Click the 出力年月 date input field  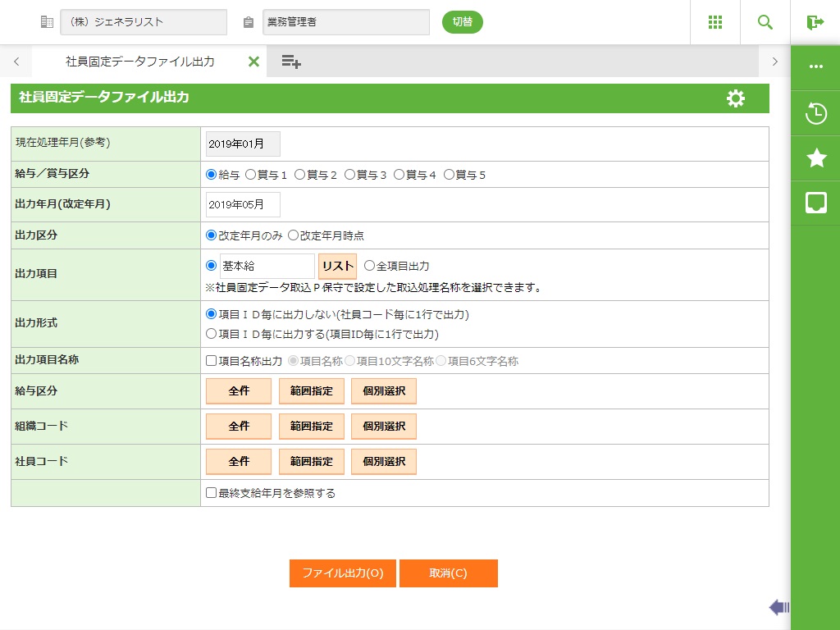point(243,205)
